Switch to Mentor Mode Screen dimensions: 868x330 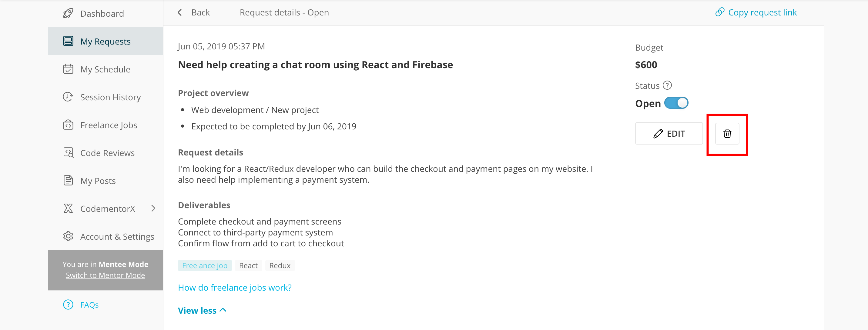pyautogui.click(x=106, y=275)
